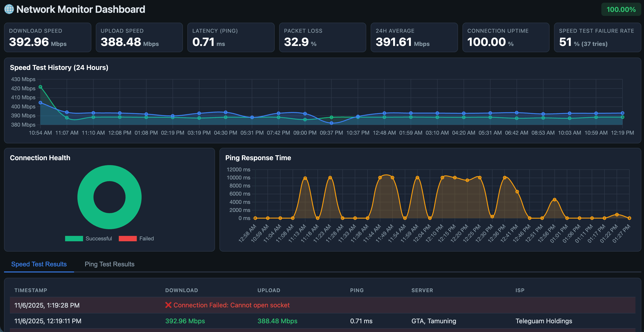Viewport: 644px width, 332px height.
Task: Click the Packet Loss stat card
Action: pos(322,37)
